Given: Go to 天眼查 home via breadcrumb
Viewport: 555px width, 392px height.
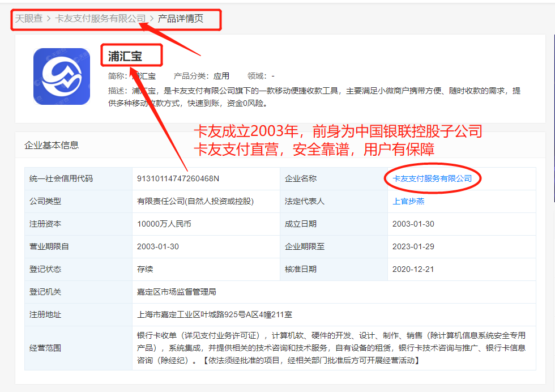Looking at the screenshot, I should point(29,19).
